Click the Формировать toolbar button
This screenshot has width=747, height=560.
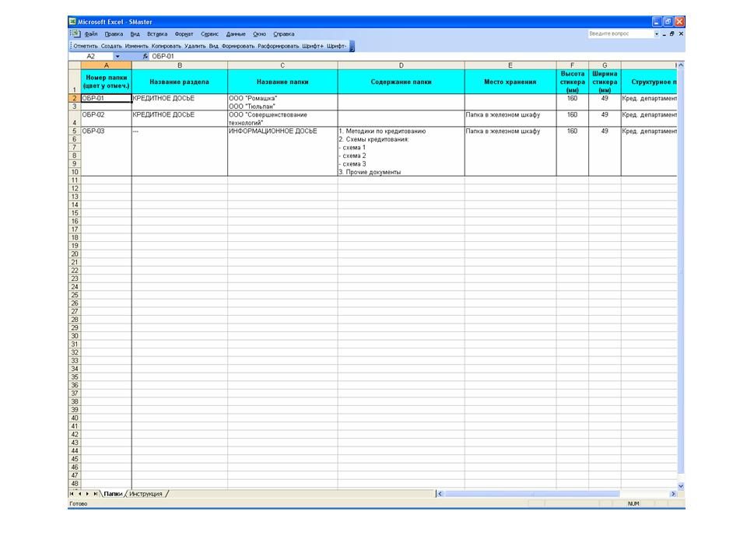pyautogui.click(x=238, y=46)
